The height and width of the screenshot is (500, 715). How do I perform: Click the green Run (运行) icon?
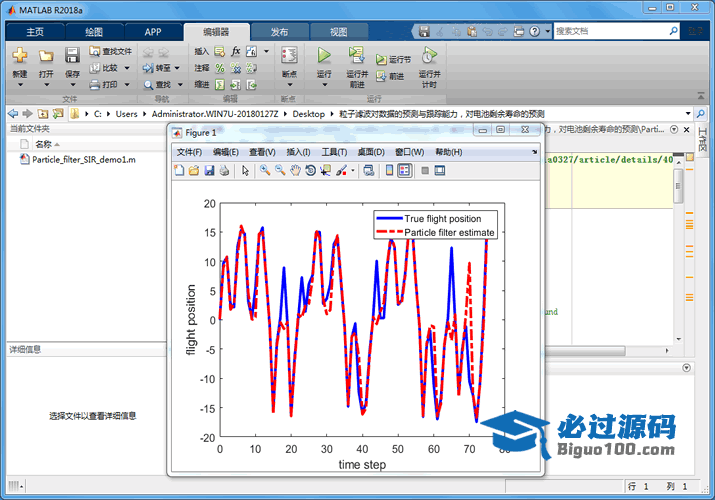(x=324, y=56)
